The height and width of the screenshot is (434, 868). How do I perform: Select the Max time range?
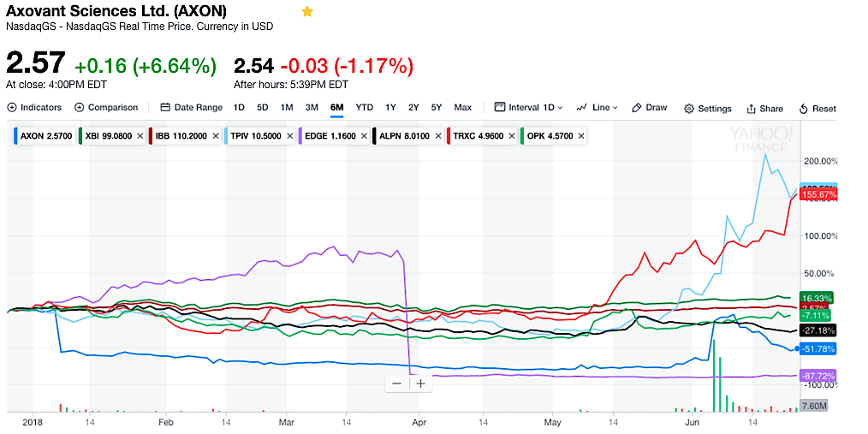pyautogui.click(x=463, y=107)
